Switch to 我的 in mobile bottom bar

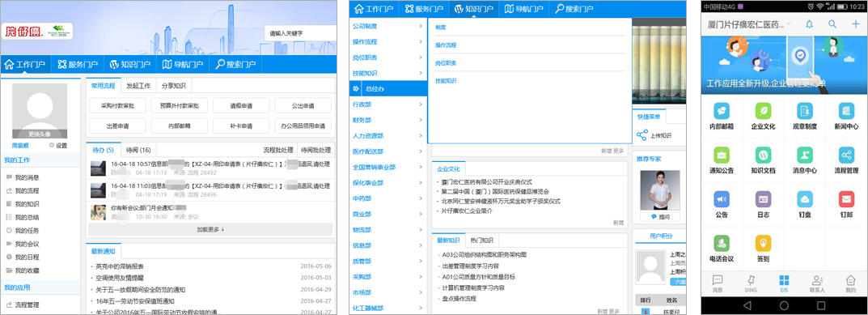(x=850, y=283)
